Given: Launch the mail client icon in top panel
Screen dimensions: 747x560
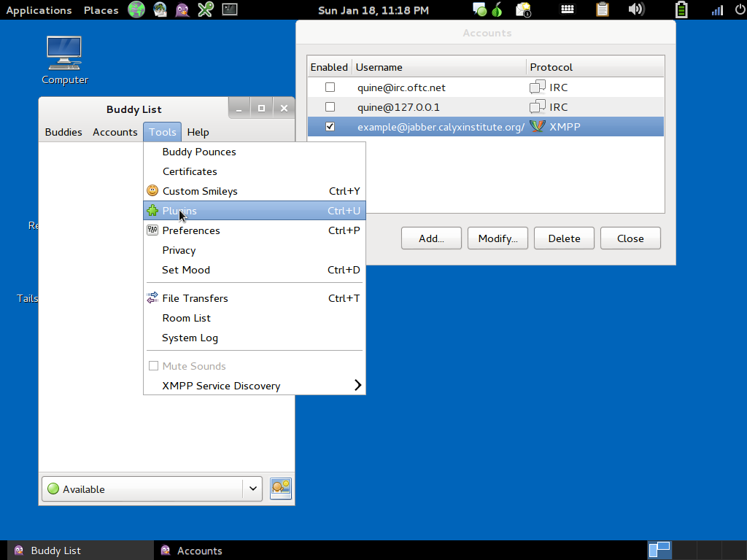Looking at the screenshot, I should (160, 9).
